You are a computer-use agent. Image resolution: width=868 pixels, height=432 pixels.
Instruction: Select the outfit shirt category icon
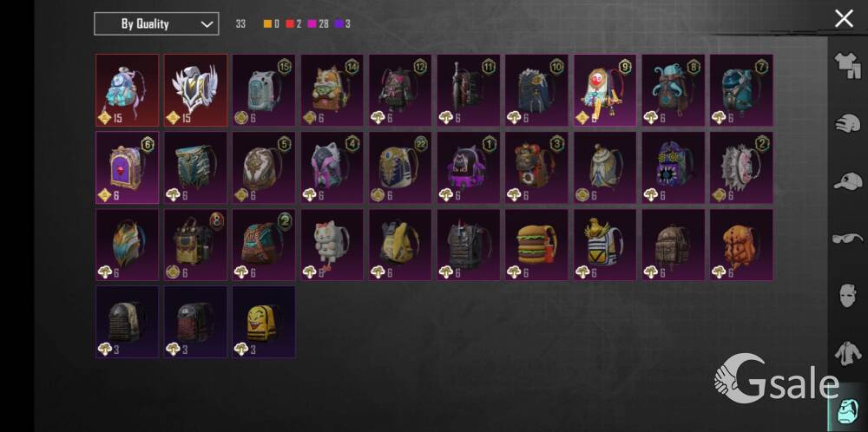pyautogui.click(x=847, y=66)
